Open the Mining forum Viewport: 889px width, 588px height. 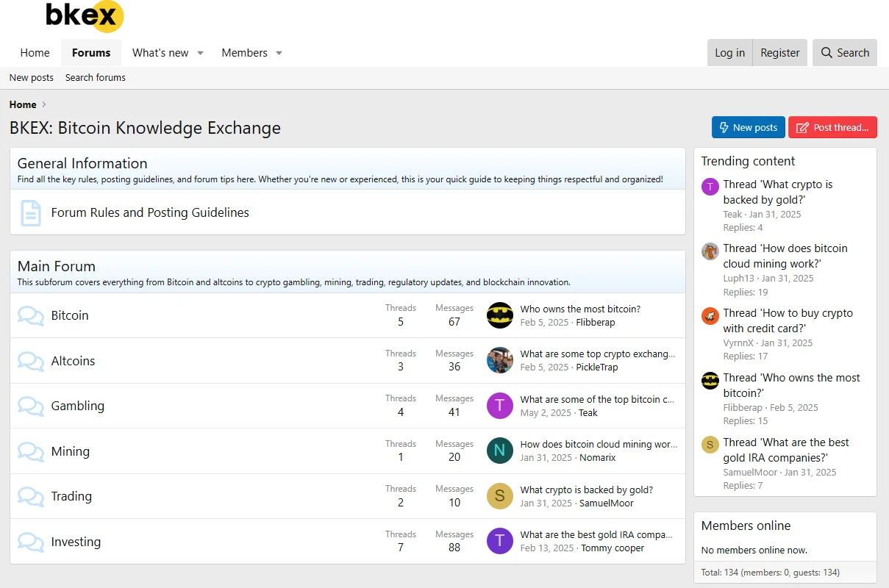(71, 451)
